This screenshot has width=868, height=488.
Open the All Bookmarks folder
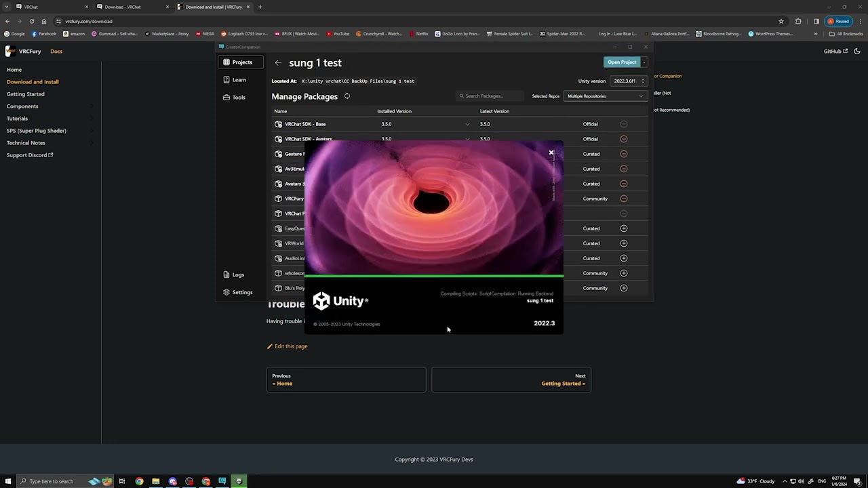846,33
